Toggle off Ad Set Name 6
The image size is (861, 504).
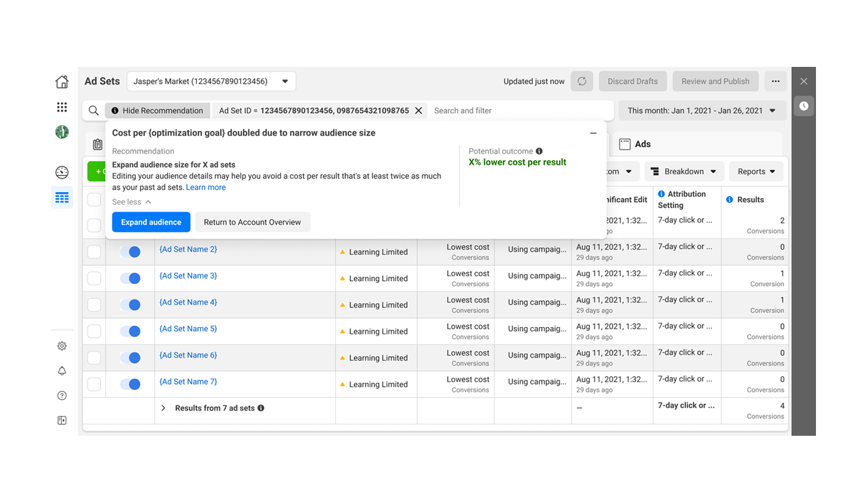[130, 358]
